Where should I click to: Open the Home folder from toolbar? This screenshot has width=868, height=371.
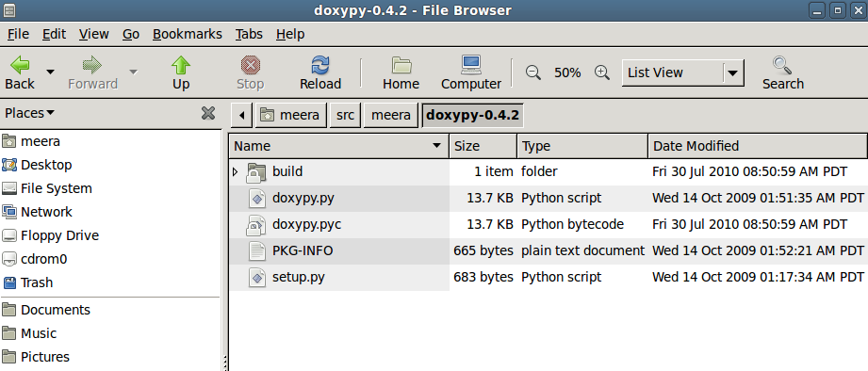coord(401,73)
